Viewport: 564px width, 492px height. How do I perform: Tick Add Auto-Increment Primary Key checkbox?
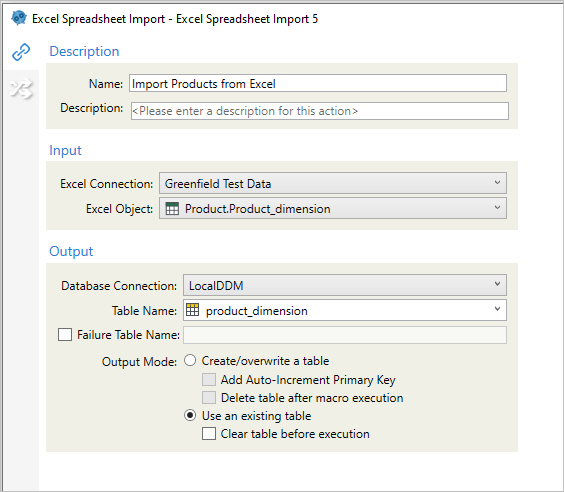(x=209, y=379)
